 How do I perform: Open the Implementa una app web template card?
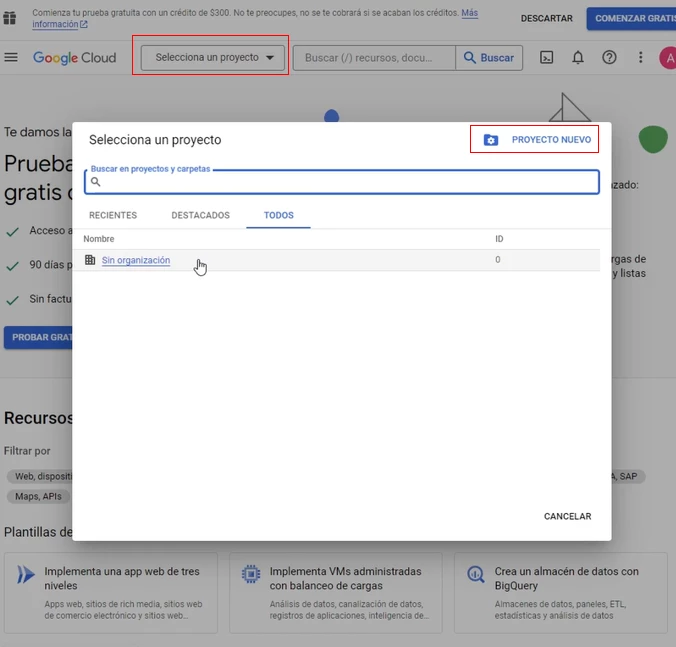(x=111, y=593)
